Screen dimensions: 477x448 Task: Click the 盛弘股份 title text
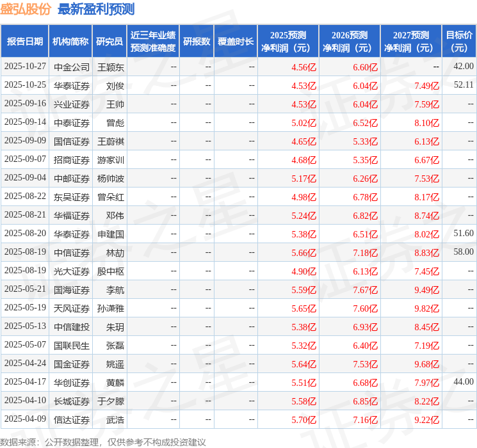tap(26, 9)
